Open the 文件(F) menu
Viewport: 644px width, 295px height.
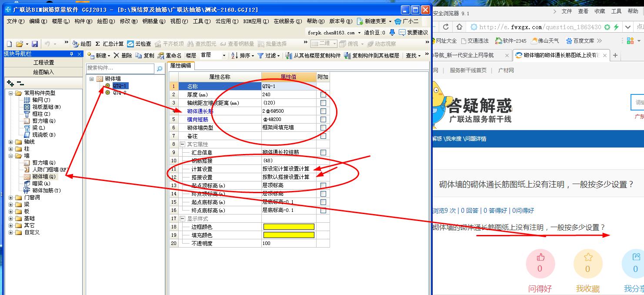(15, 21)
